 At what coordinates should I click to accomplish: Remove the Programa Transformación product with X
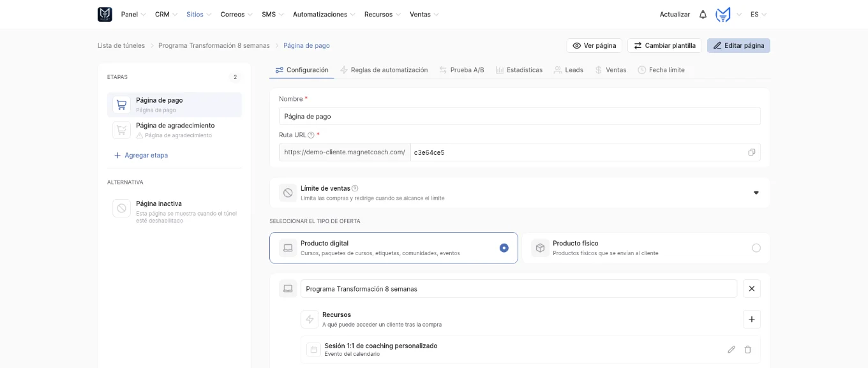pos(751,289)
